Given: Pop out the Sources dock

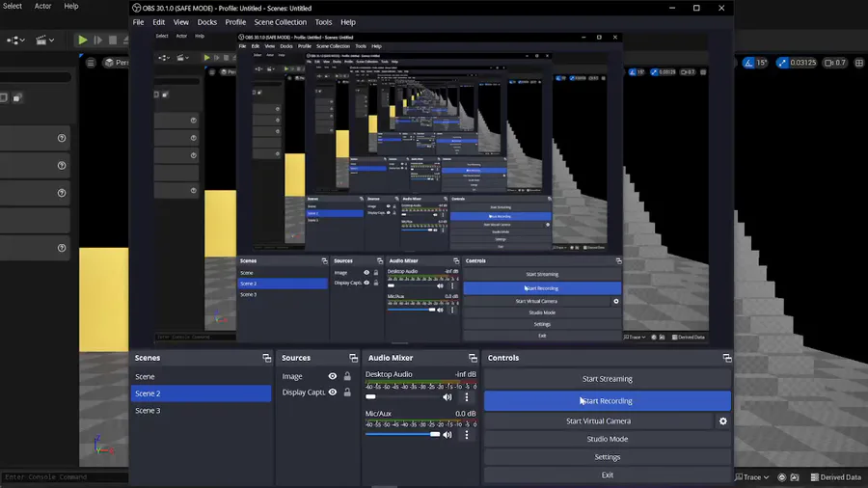Looking at the screenshot, I should pos(353,358).
